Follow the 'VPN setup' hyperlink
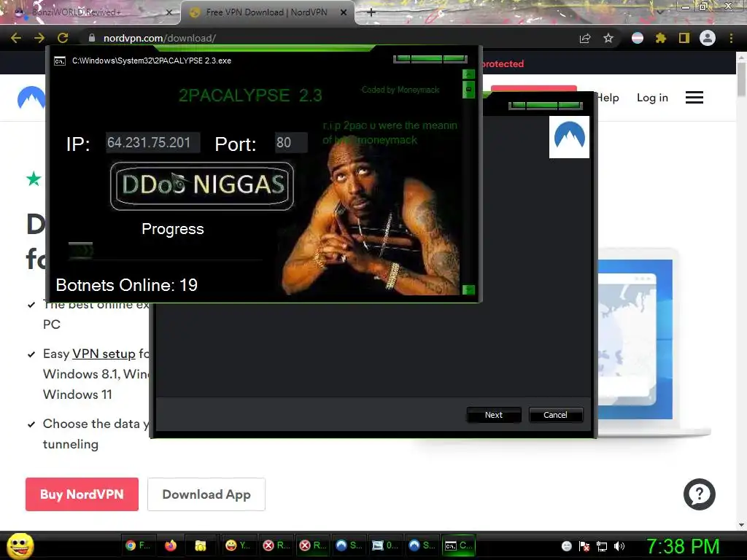The width and height of the screenshot is (747, 560). tap(104, 354)
